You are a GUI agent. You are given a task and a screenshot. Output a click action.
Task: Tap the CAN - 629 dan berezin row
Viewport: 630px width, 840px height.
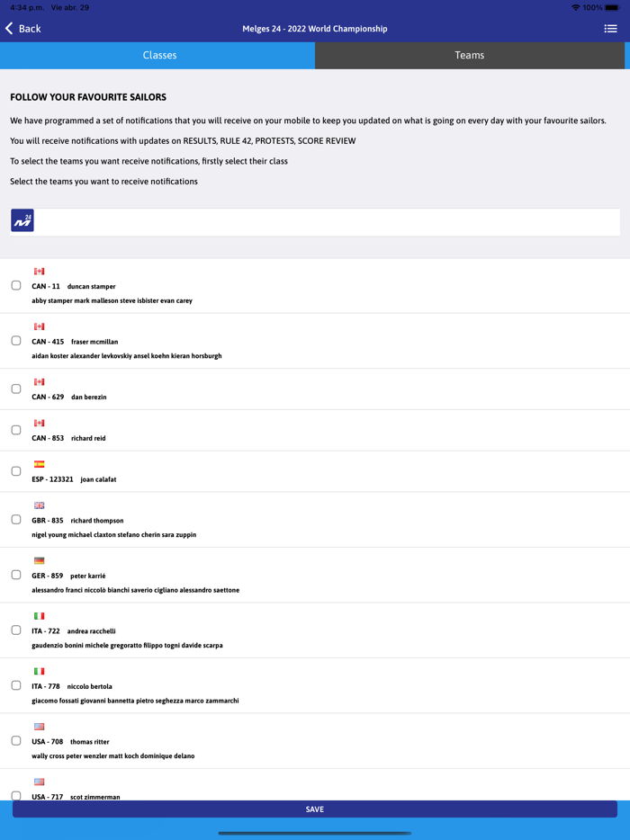click(270, 389)
